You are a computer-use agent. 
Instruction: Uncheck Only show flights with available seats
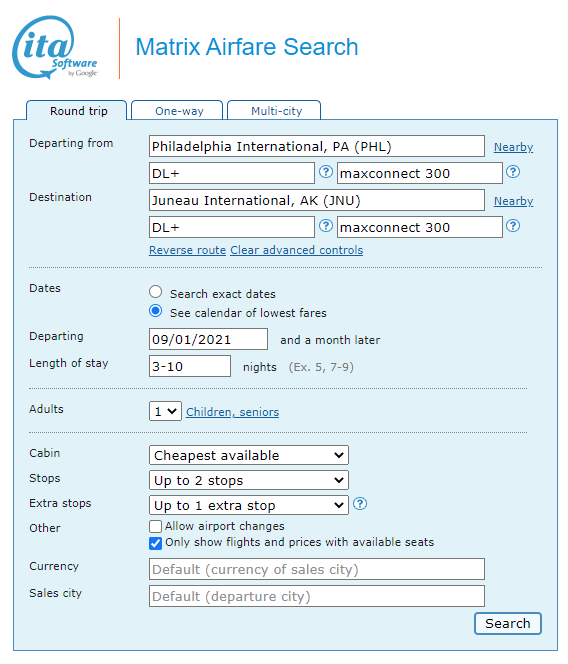155,543
